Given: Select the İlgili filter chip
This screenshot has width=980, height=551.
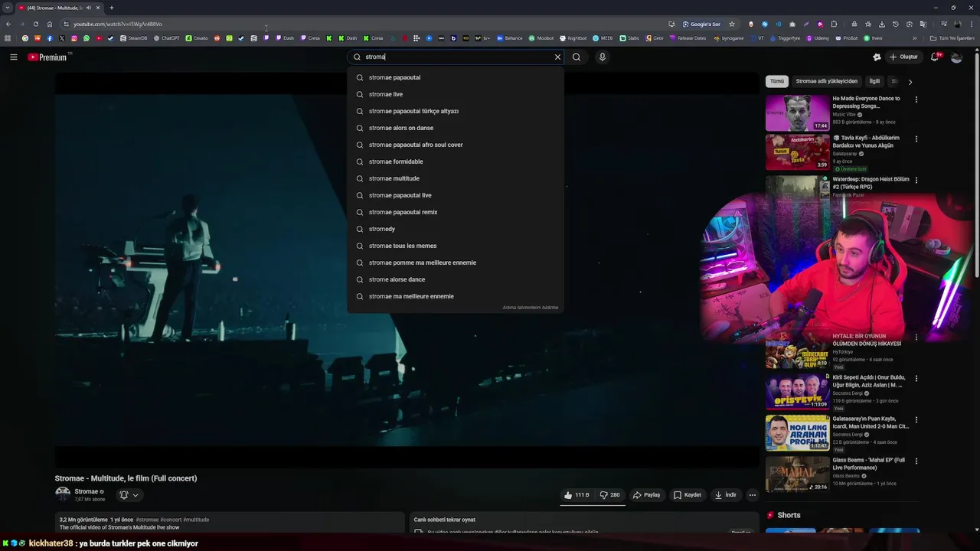Looking at the screenshot, I should pyautogui.click(x=874, y=81).
